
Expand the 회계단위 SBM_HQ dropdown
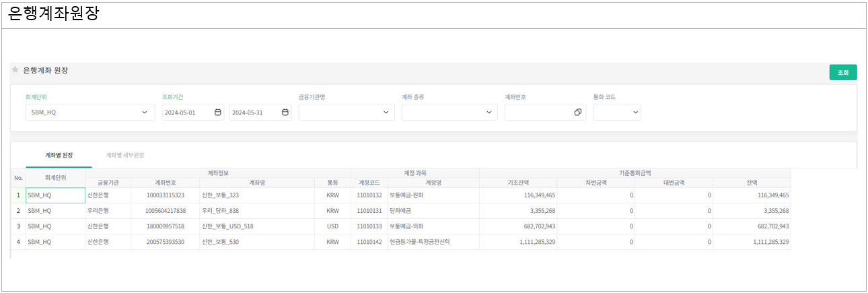pyautogui.click(x=144, y=112)
